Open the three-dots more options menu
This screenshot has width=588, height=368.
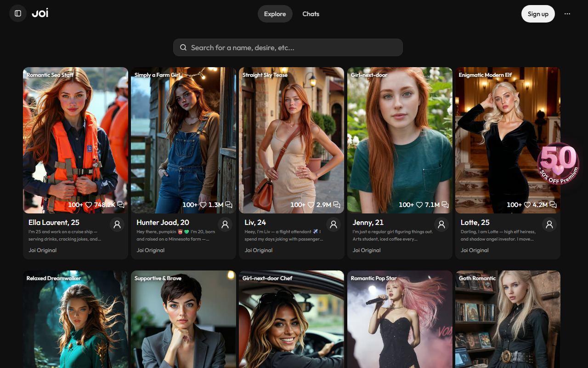pyautogui.click(x=567, y=14)
